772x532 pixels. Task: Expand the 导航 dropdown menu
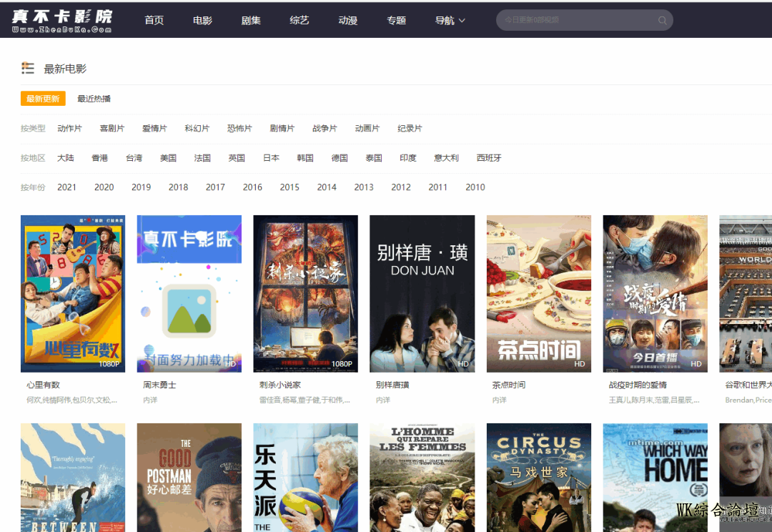[450, 20]
